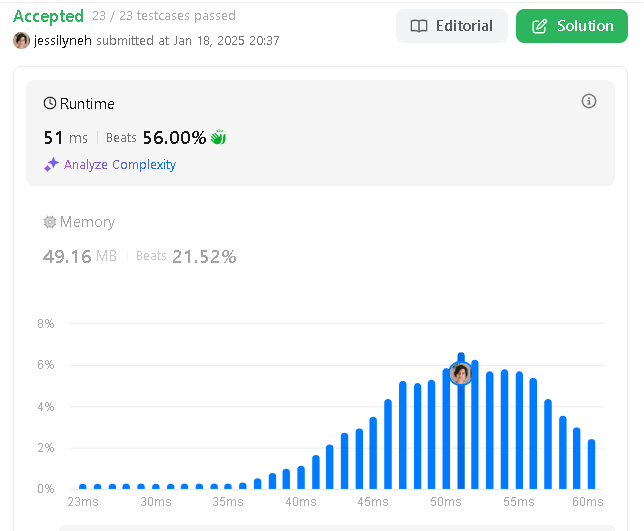Click the clapping hands icon
Image resolution: width=644 pixels, height=531 pixels.
coord(218,137)
